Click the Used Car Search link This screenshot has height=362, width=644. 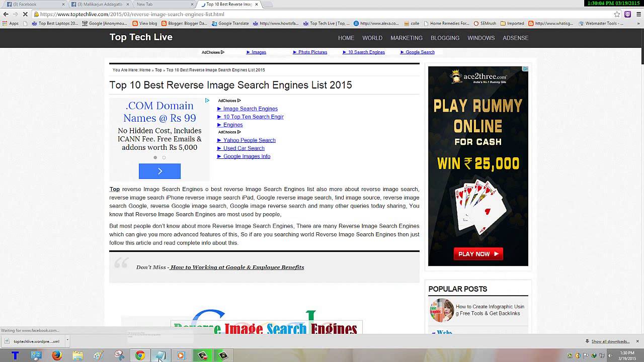click(x=241, y=148)
